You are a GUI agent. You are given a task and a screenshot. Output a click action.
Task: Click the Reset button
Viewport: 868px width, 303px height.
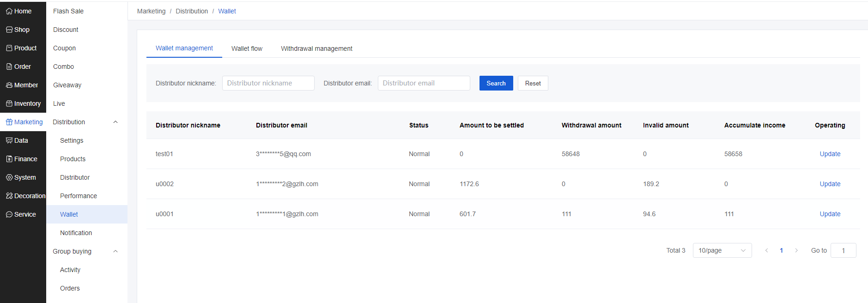533,83
